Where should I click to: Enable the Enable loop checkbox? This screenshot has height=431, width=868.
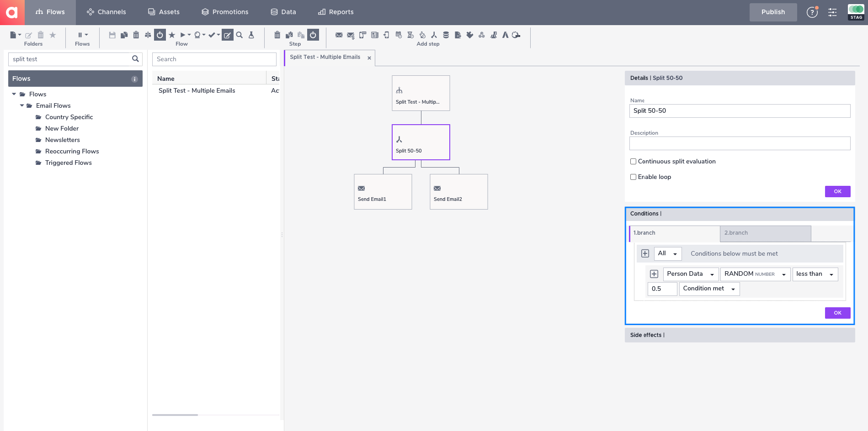(633, 177)
